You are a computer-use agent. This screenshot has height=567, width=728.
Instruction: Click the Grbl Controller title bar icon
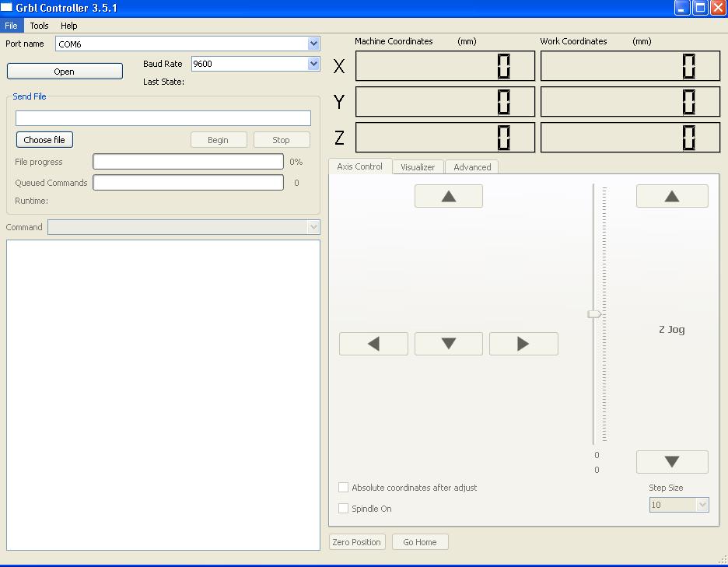tap(6, 8)
